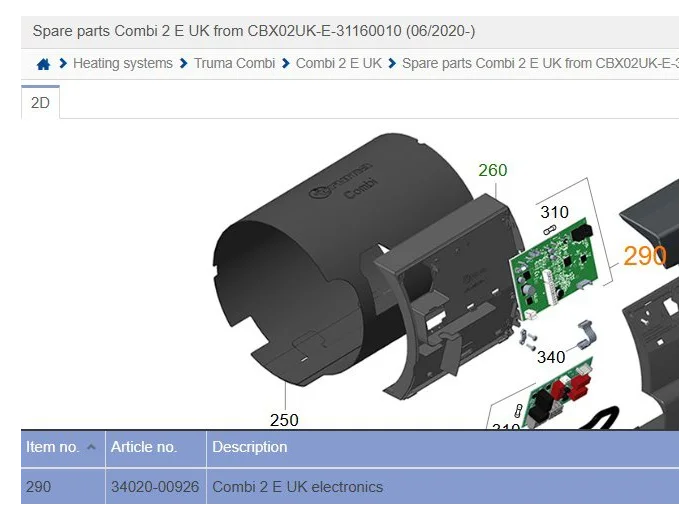Select the Combi 2 E UK electronics description
The height and width of the screenshot is (520, 700).
pos(297,487)
